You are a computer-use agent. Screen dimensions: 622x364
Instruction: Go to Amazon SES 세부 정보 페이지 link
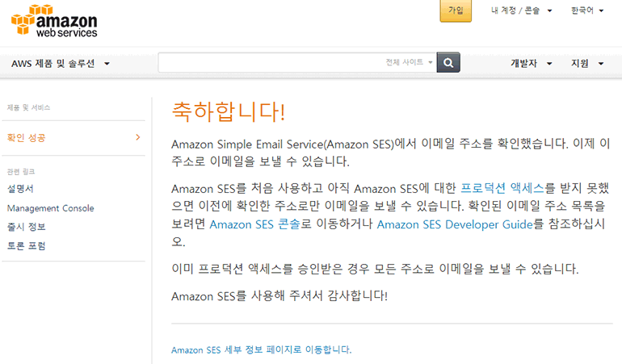261,349
